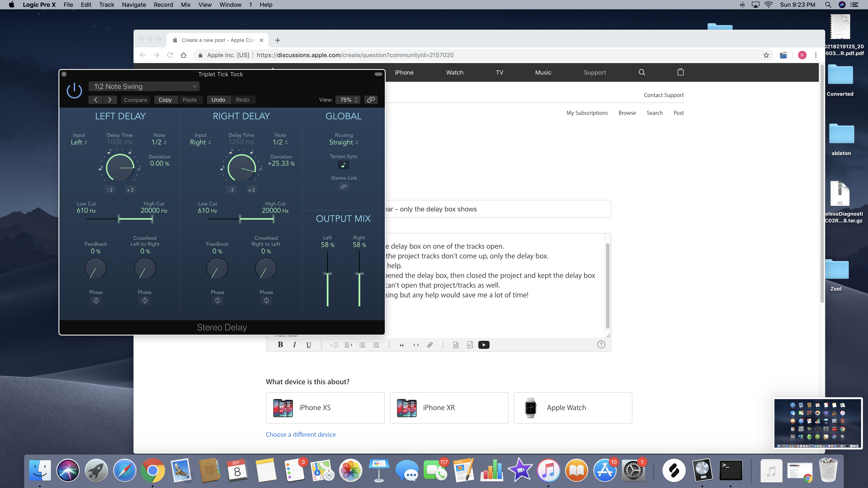Click Right Delay x2 time button
The width and height of the screenshot is (868, 488).
251,190
